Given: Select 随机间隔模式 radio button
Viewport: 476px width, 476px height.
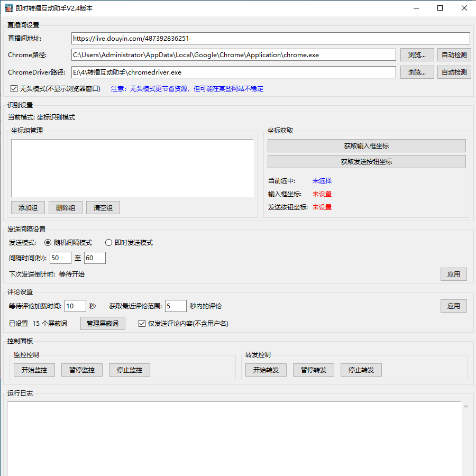Looking at the screenshot, I should [48, 243].
